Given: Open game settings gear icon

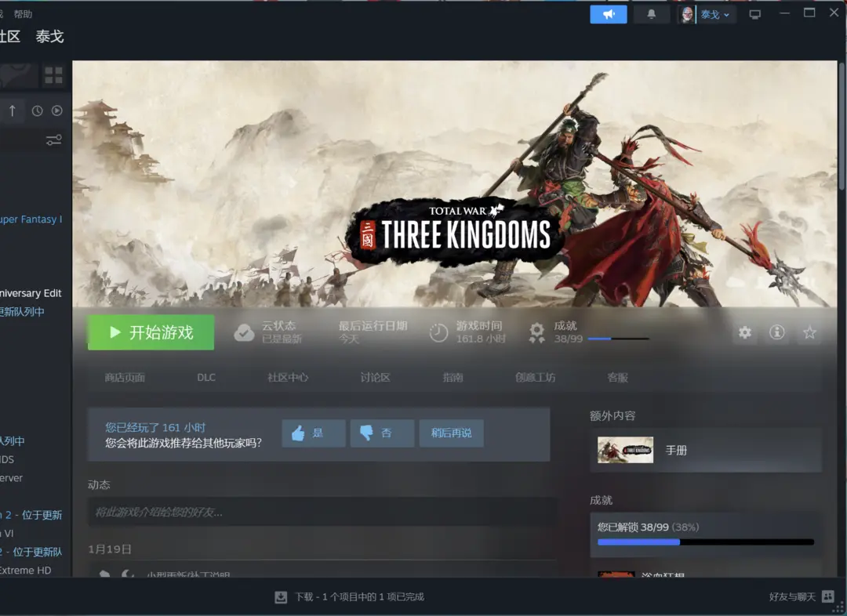Looking at the screenshot, I should 745,332.
